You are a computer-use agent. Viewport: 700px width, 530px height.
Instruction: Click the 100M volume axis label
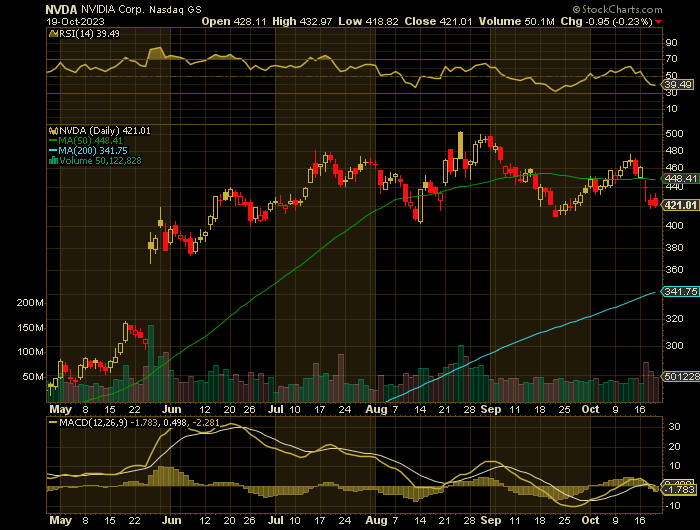30,352
